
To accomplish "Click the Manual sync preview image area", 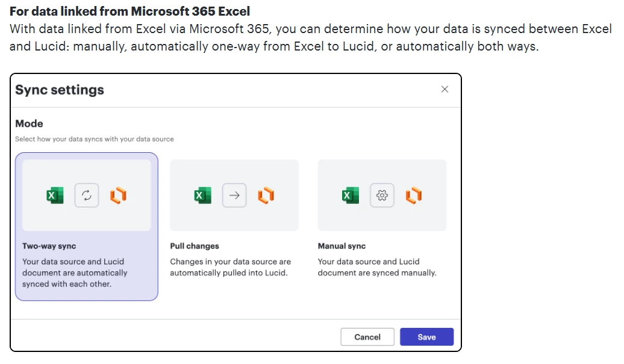I will tap(382, 195).
